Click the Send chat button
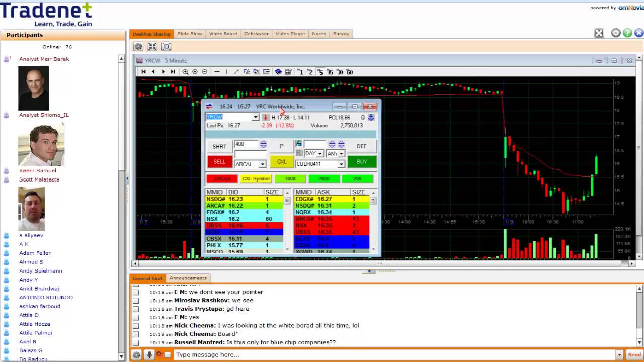Image resolution: width=644 pixels, height=362 pixels. pyautogui.click(x=634, y=355)
